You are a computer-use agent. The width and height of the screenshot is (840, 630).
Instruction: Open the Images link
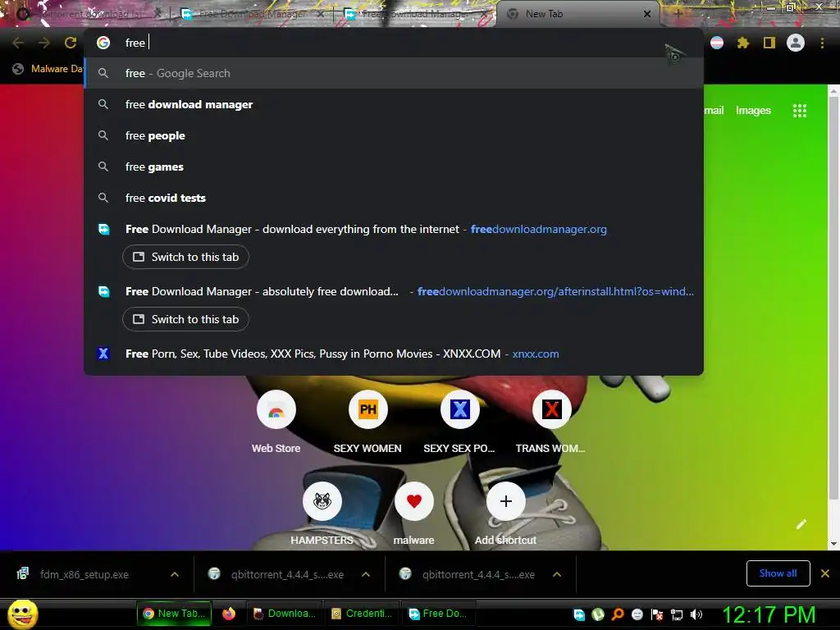[753, 111]
